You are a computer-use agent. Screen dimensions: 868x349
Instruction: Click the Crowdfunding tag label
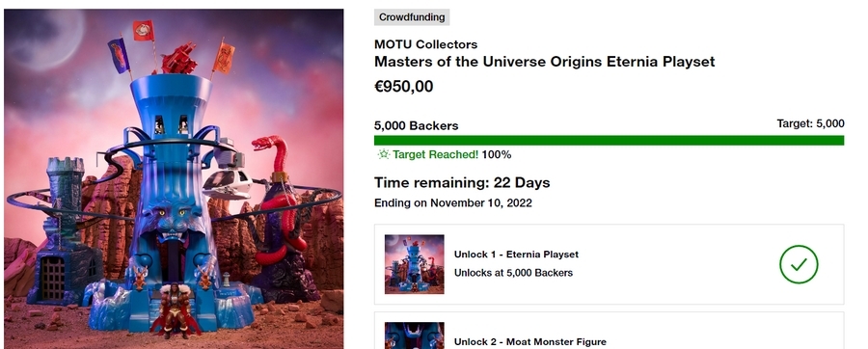[x=412, y=17]
